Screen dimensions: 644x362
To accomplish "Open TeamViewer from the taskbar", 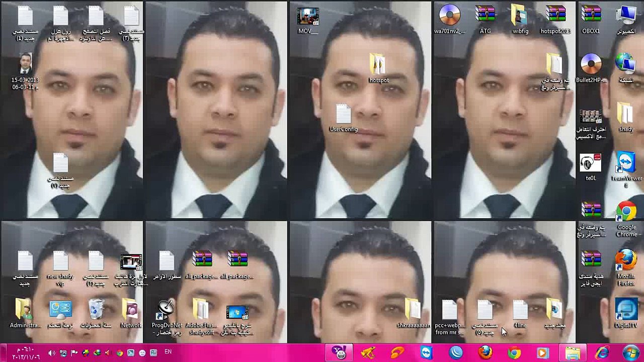I will 427,353.
